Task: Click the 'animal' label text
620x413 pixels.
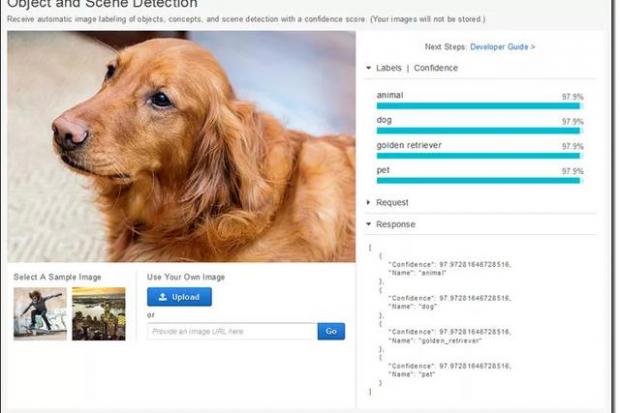Action: pos(390,95)
